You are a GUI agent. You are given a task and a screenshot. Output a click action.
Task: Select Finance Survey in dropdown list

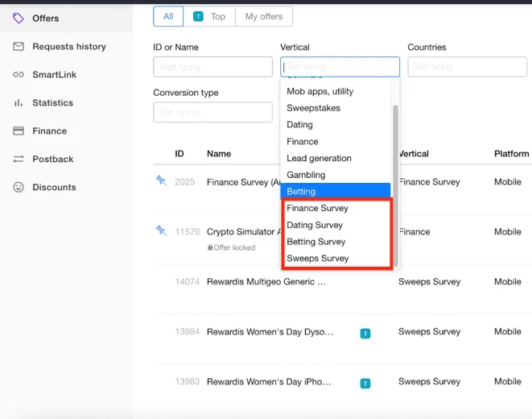(335, 208)
